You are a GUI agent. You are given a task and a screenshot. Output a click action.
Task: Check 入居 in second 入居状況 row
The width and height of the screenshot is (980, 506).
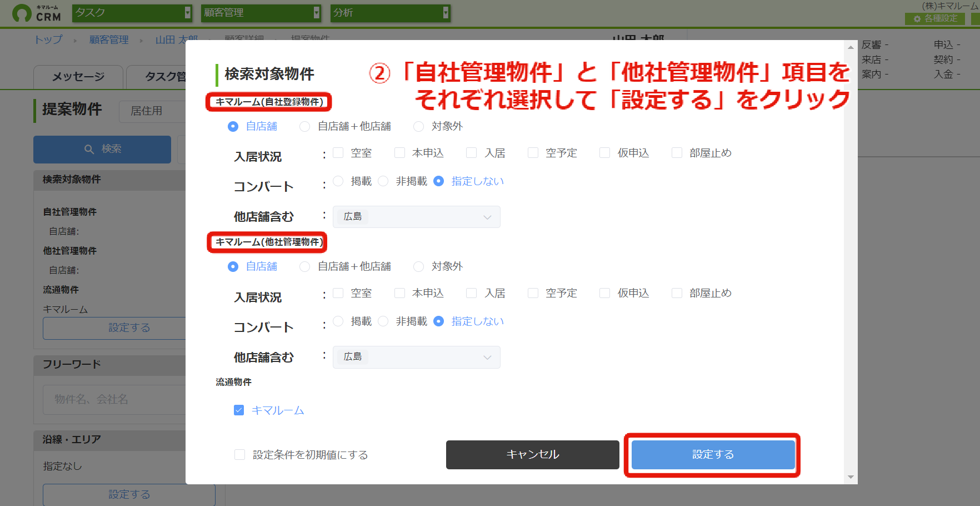coord(471,293)
